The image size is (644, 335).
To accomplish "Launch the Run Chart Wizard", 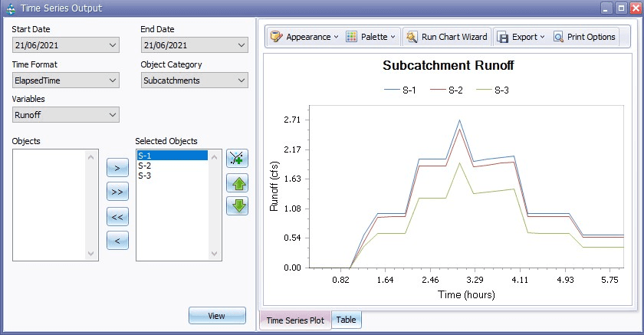I will click(x=446, y=37).
